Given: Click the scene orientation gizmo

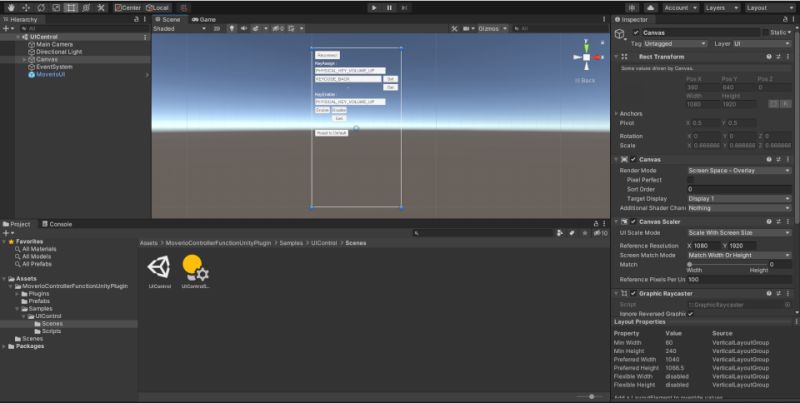Looking at the screenshot, I should (587, 57).
